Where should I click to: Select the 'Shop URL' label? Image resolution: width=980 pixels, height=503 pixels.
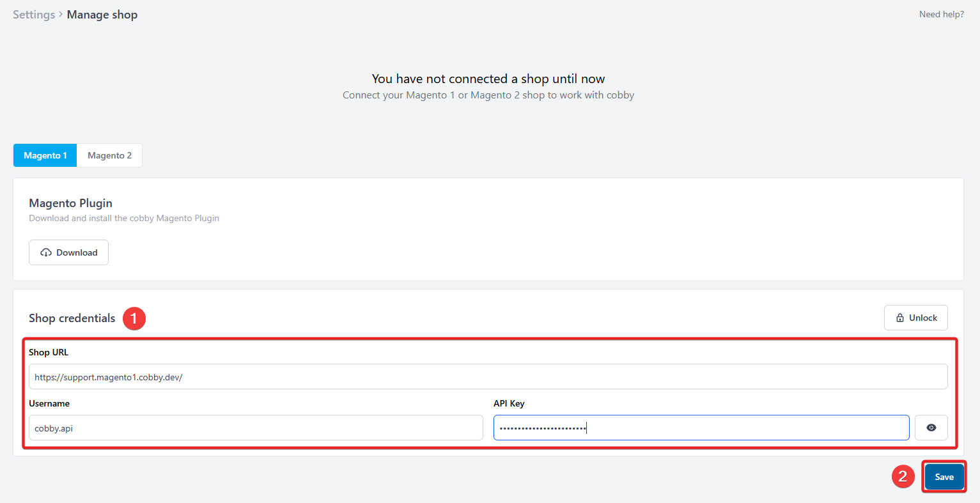(49, 352)
